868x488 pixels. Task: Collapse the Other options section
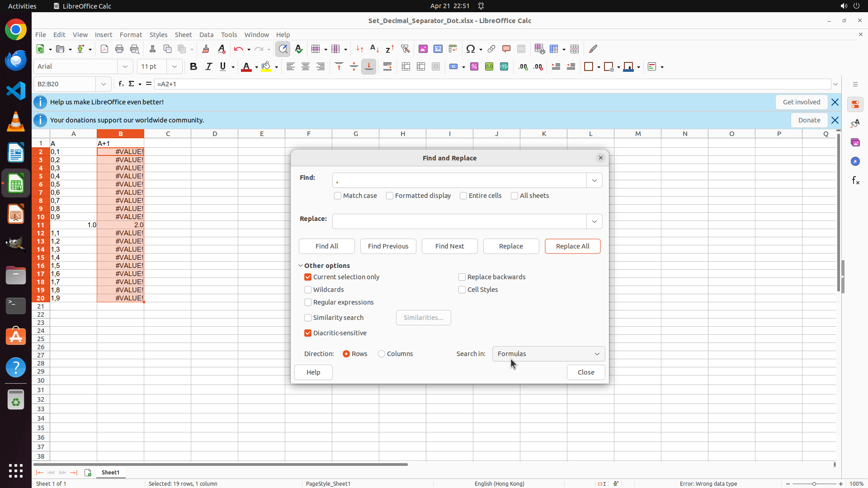301,266
